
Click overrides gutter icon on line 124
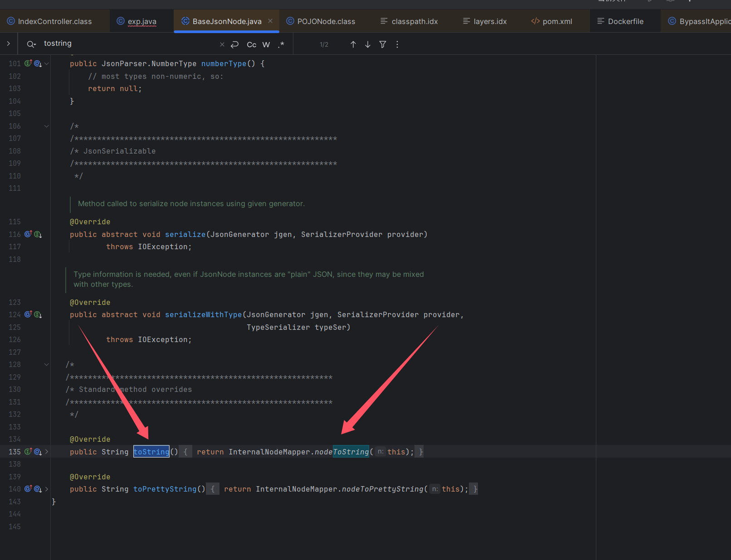click(28, 314)
